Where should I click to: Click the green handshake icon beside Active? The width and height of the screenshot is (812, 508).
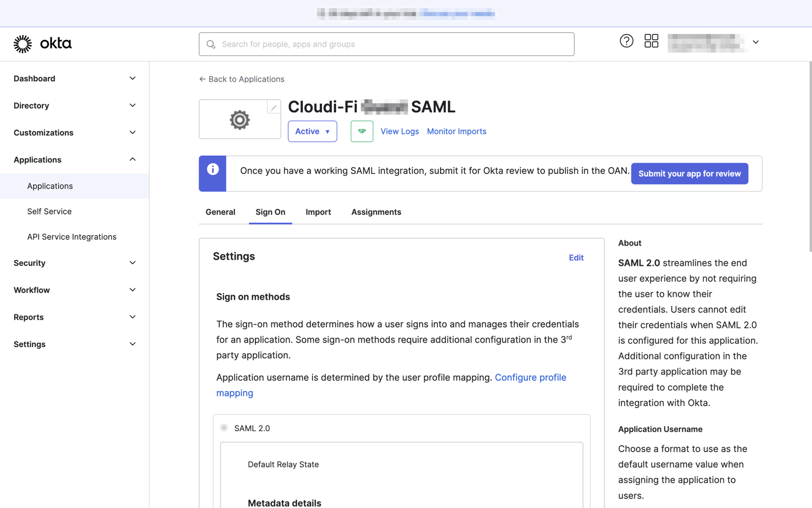[361, 131]
